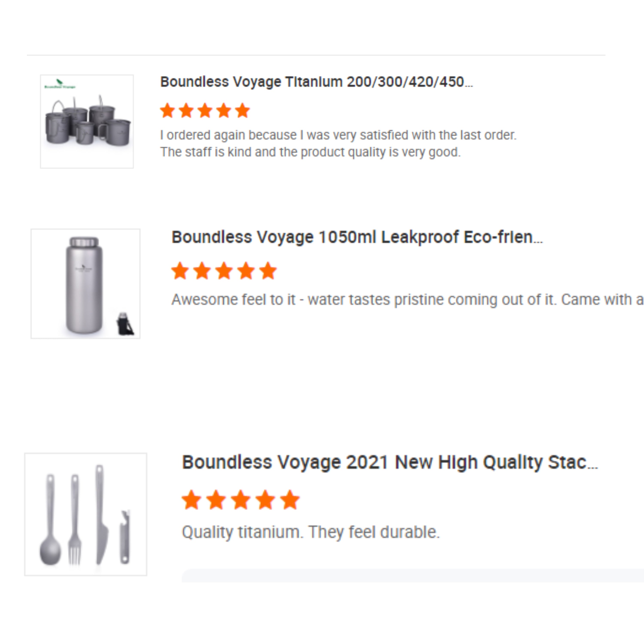
Task: Open Boundless Voyage 1050ml Leakproof product link
Action: pos(357,238)
